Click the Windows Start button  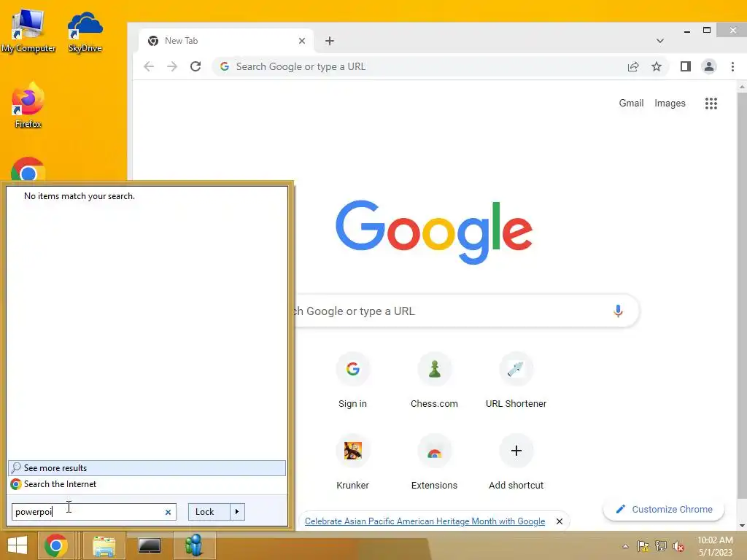(x=18, y=545)
